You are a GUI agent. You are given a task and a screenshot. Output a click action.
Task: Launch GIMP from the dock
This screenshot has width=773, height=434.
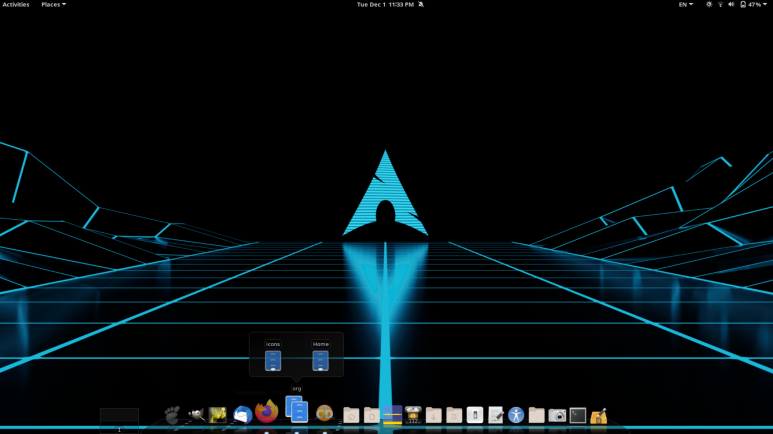tap(196, 415)
